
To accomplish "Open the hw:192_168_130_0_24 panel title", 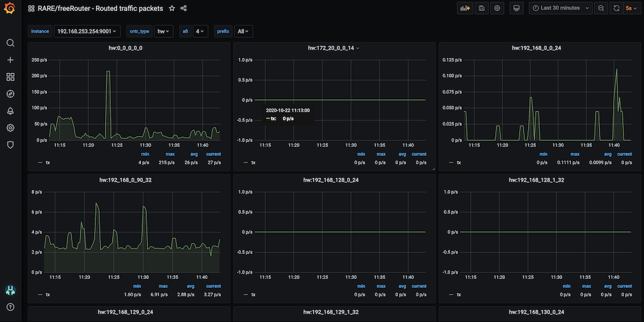I will point(536,312).
